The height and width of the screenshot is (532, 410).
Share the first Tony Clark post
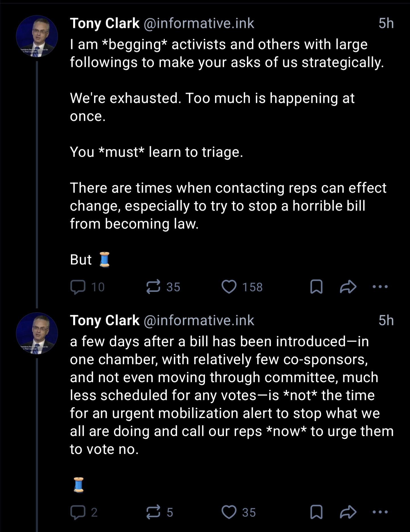click(348, 287)
